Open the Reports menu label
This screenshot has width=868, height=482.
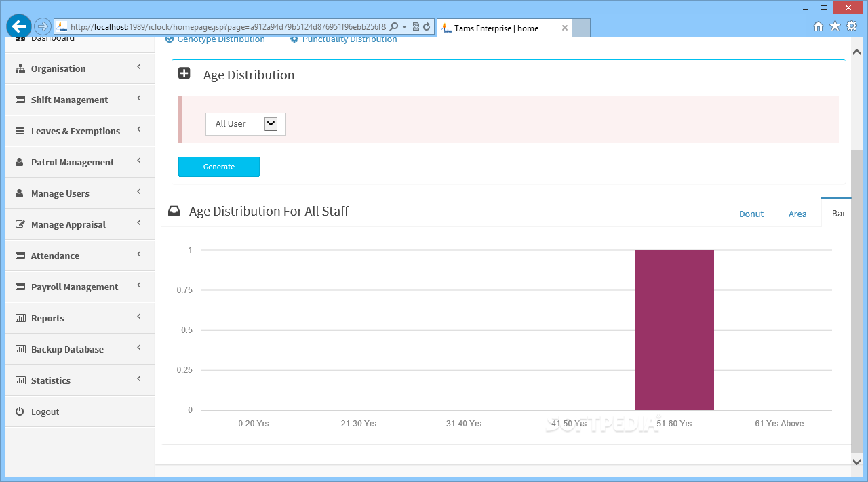(47, 318)
